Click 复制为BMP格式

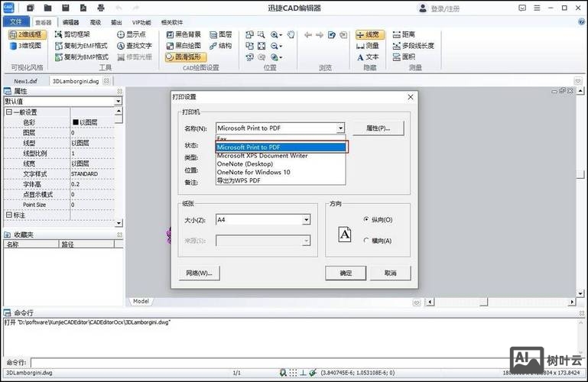(82, 57)
